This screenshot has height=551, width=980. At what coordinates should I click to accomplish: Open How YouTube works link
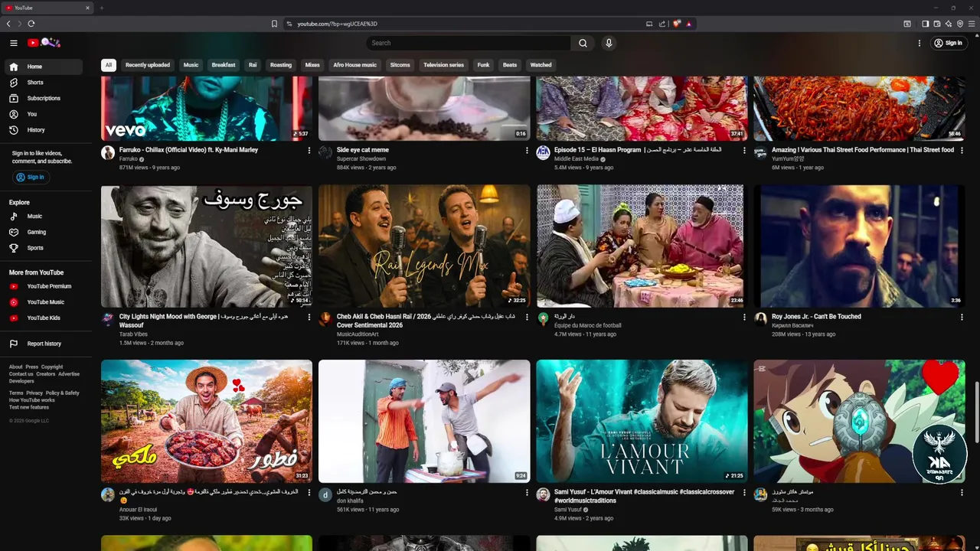pyautogui.click(x=32, y=400)
